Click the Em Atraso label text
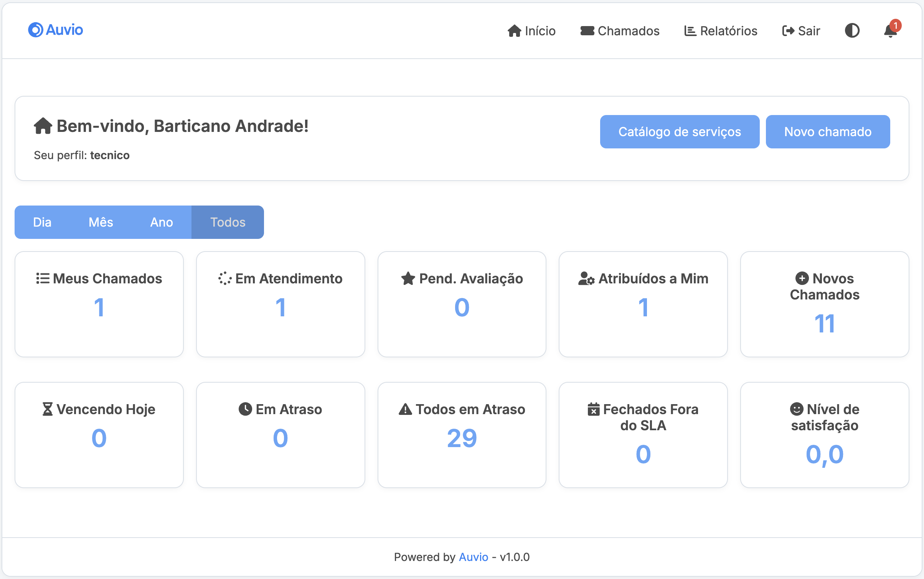 point(289,409)
